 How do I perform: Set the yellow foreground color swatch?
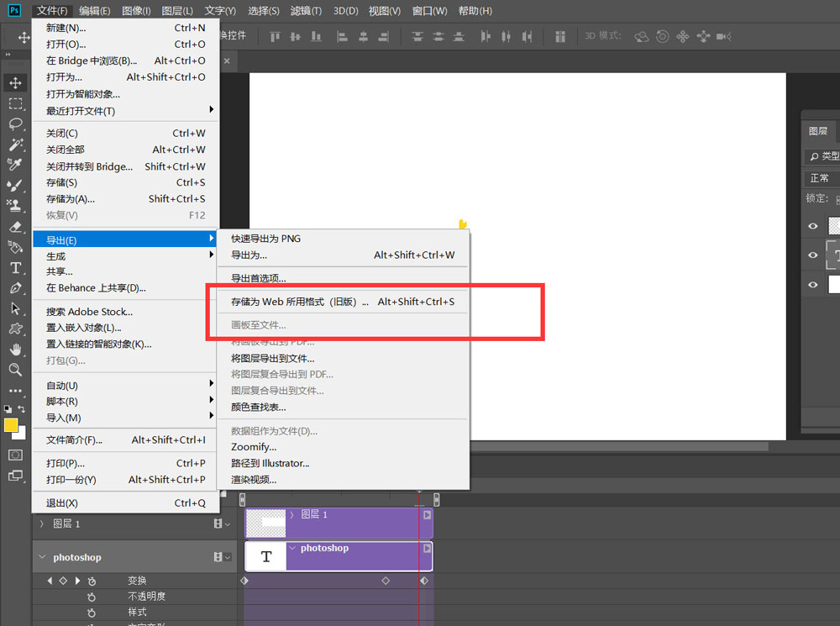(11, 426)
